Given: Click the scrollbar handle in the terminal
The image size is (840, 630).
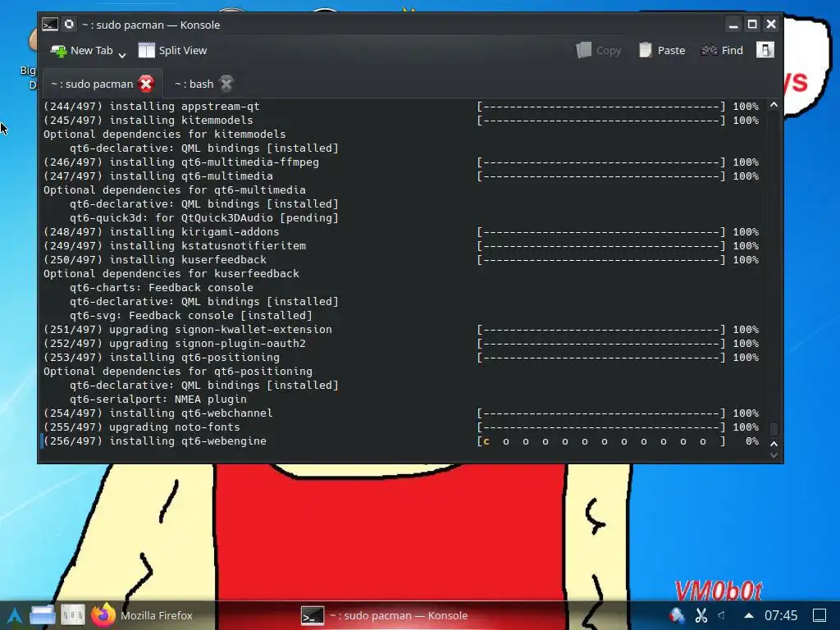Looking at the screenshot, I should (x=774, y=429).
